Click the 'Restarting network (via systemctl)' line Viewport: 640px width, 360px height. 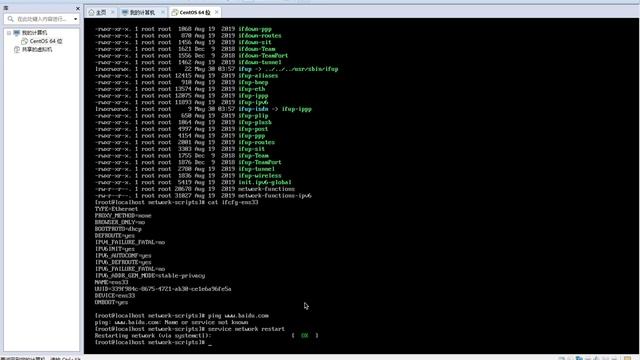pos(153,336)
